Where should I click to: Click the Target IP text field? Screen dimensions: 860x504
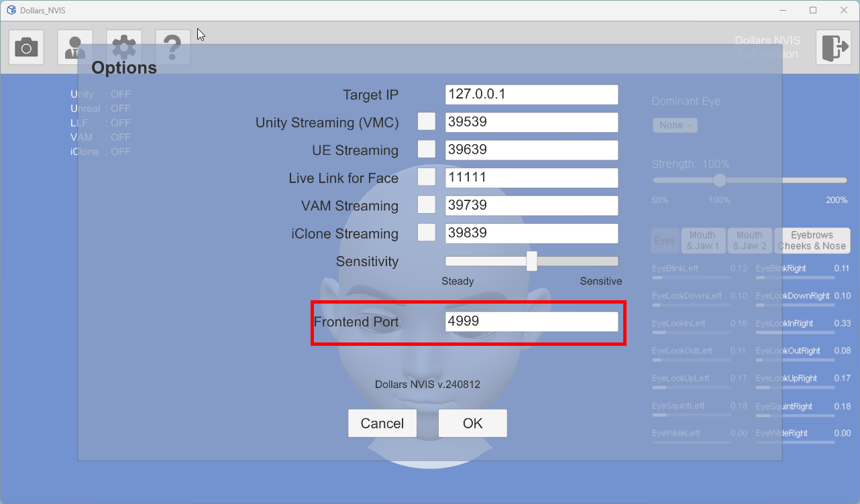click(x=531, y=94)
